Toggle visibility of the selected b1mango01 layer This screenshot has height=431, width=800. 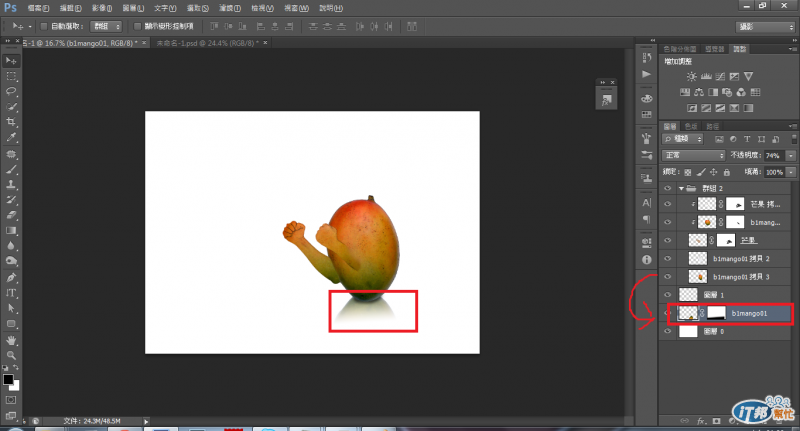pyautogui.click(x=668, y=313)
